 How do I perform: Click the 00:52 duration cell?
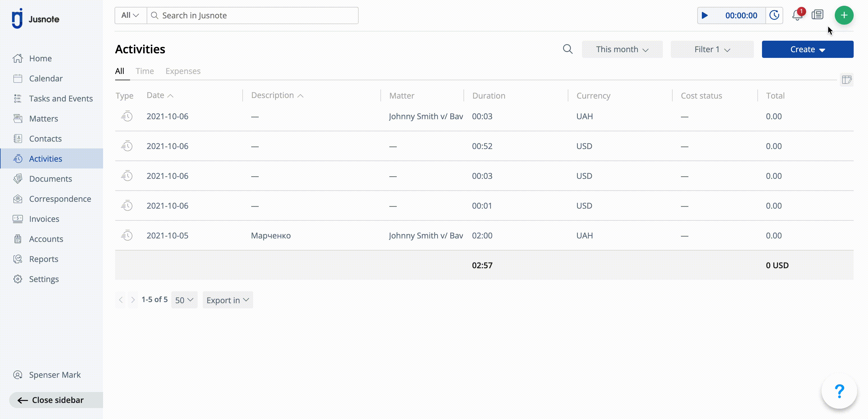point(482,146)
